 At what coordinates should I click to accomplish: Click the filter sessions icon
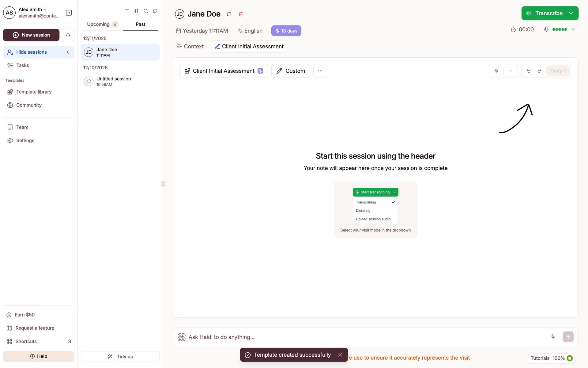tap(127, 11)
